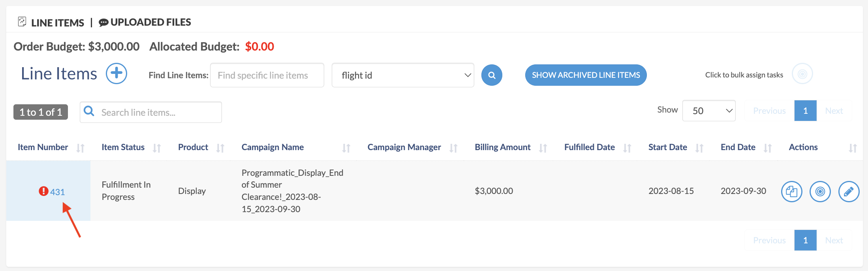Focus the Search line items field
The image size is (868, 271).
[x=151, y=112]
